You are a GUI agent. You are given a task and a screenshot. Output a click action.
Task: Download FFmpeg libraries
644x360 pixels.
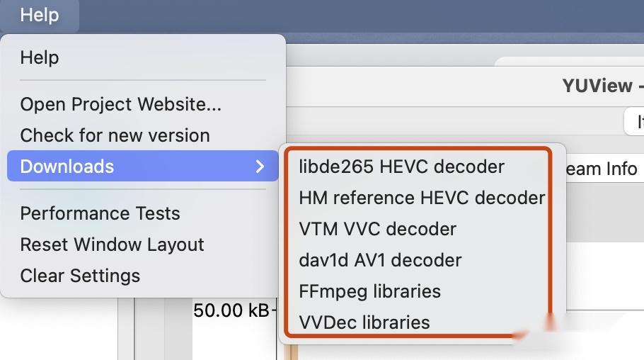pyautogui.click(x=369, y=291)
